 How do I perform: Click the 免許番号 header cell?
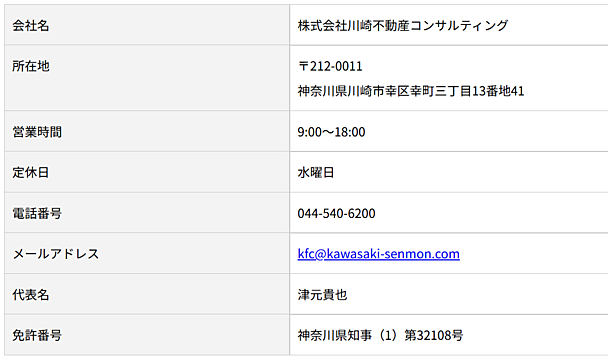[147, 335]
